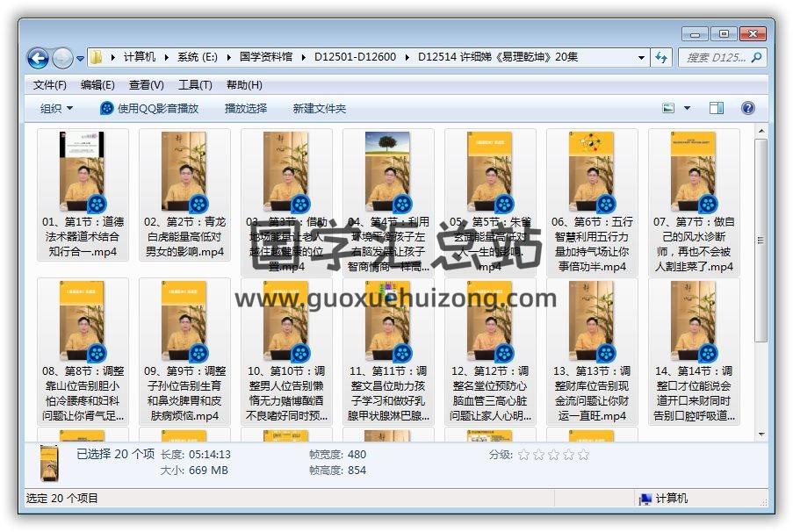The image size is (793, 532).
Task: Click the scrollbar up arrow
Action: point(761,131)
